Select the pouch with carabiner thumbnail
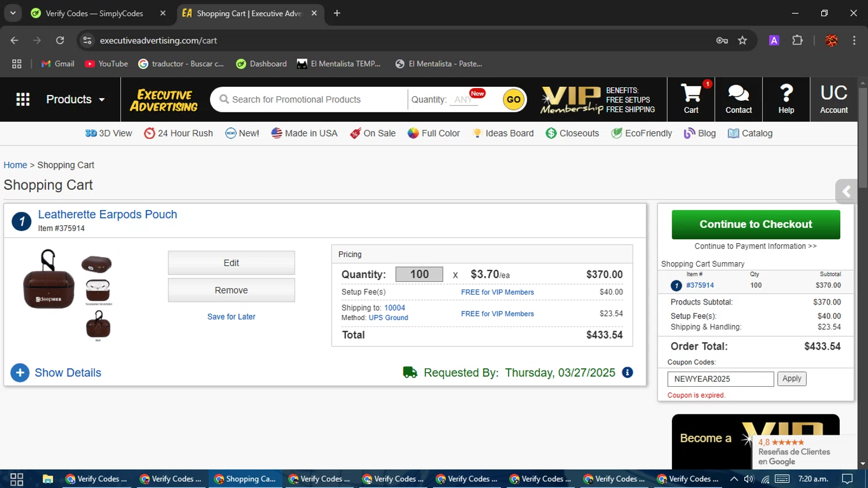The height and width of the screenshot is (488, 868). coord(98,325)
